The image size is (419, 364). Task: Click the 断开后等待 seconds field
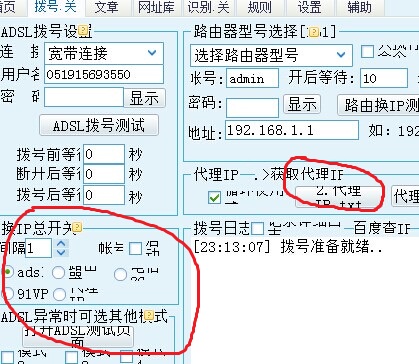coord(104,174)
